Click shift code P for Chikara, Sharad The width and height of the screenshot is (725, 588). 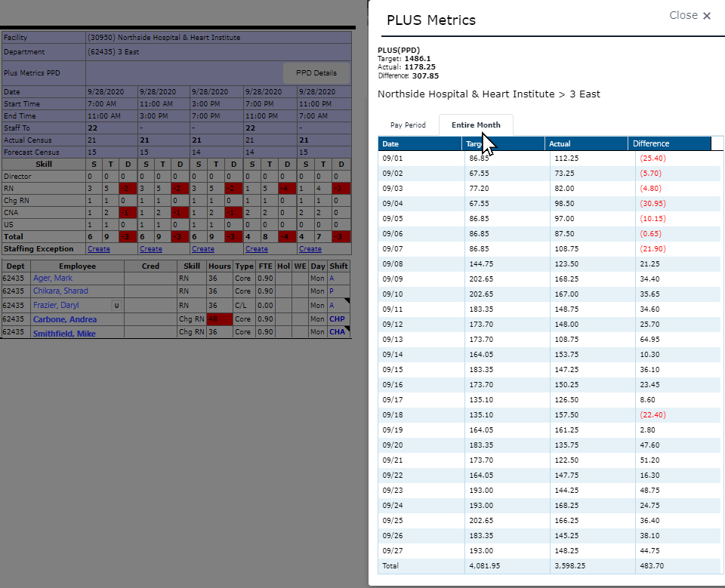(331, 292)
